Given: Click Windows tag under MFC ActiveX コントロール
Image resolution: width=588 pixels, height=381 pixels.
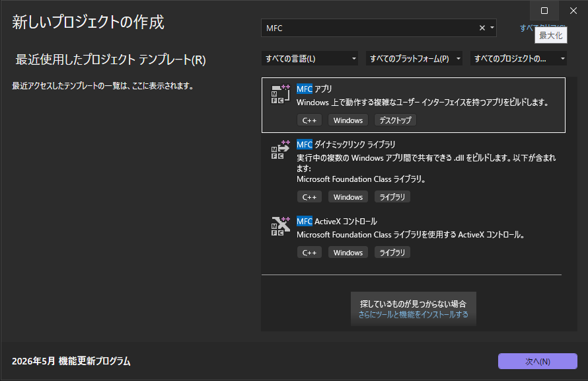Looking at the screenshot, I should point(348,252).
